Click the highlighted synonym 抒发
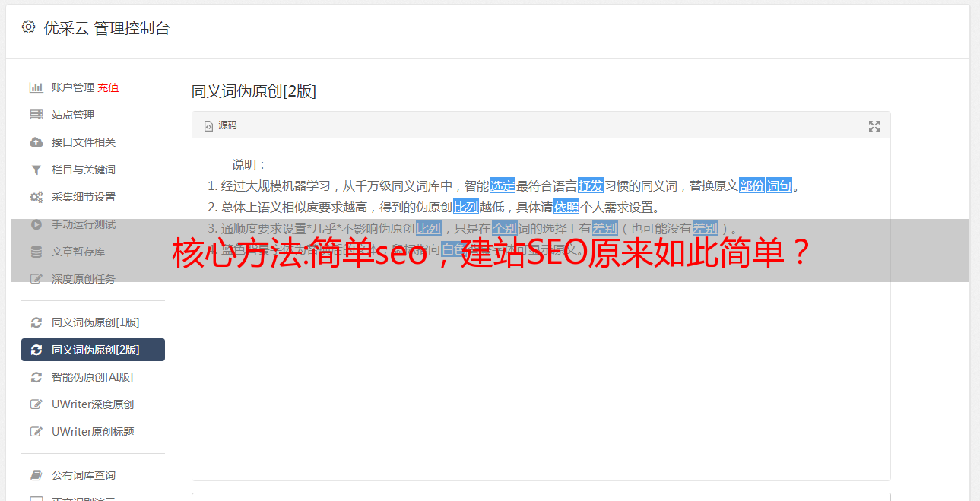The height and width of the screenshot is (501, 980). (x=591, y=185)
